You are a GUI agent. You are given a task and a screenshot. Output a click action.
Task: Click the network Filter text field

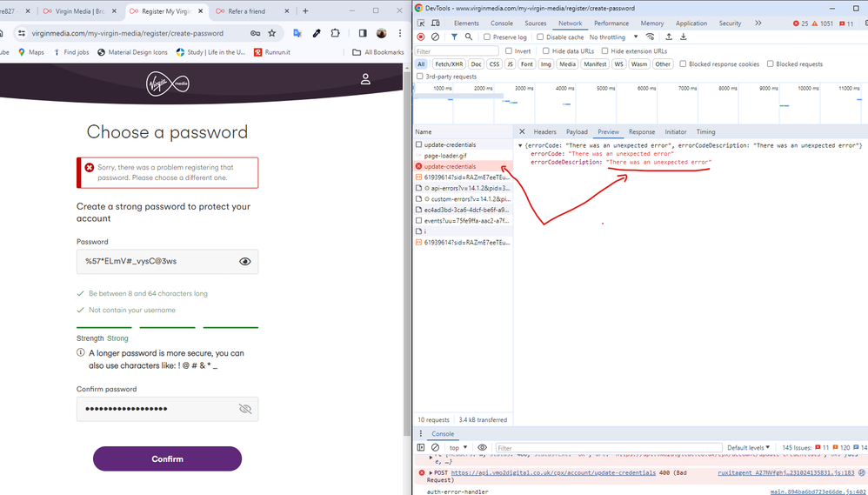click(457, 51)
